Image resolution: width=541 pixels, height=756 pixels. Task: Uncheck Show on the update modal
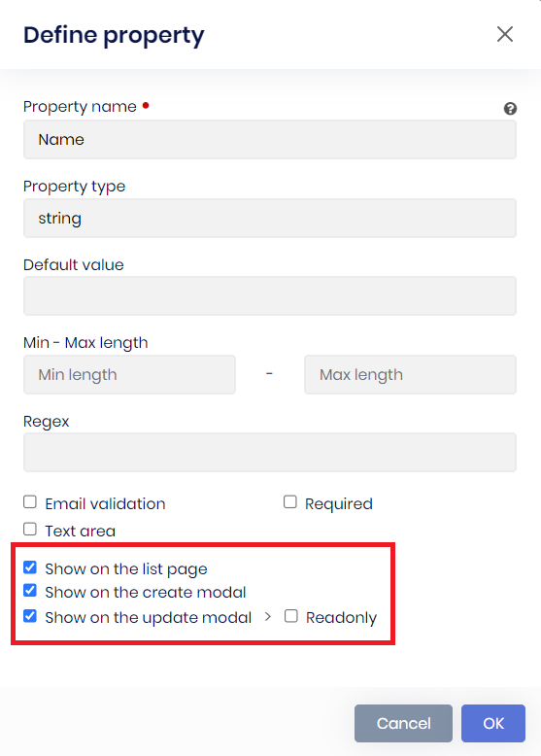[30, 616]
